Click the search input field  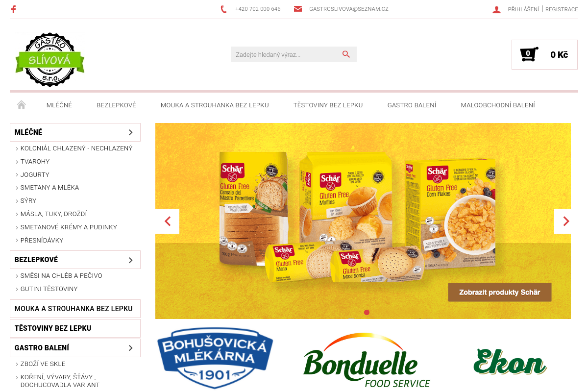pos(286,54)
